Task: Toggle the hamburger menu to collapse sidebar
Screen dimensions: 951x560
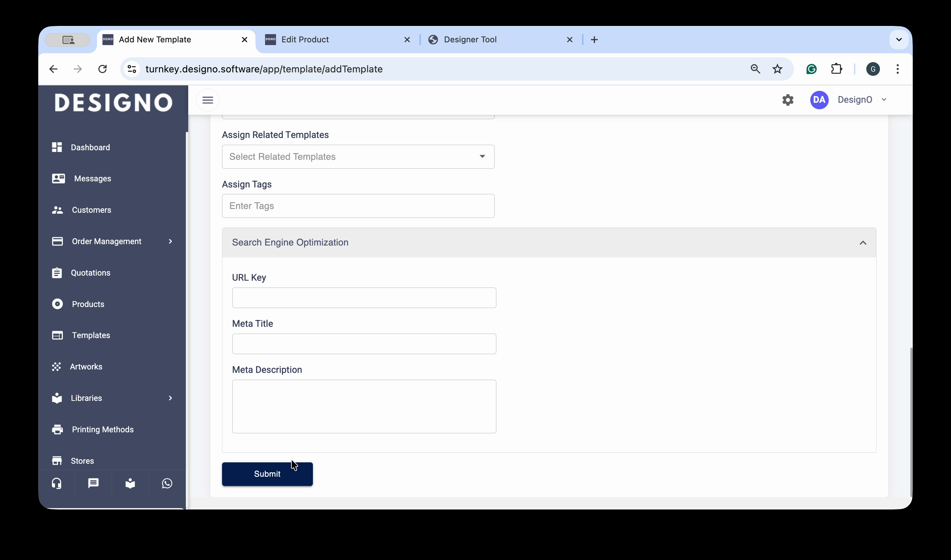Action: pos(208,100)
